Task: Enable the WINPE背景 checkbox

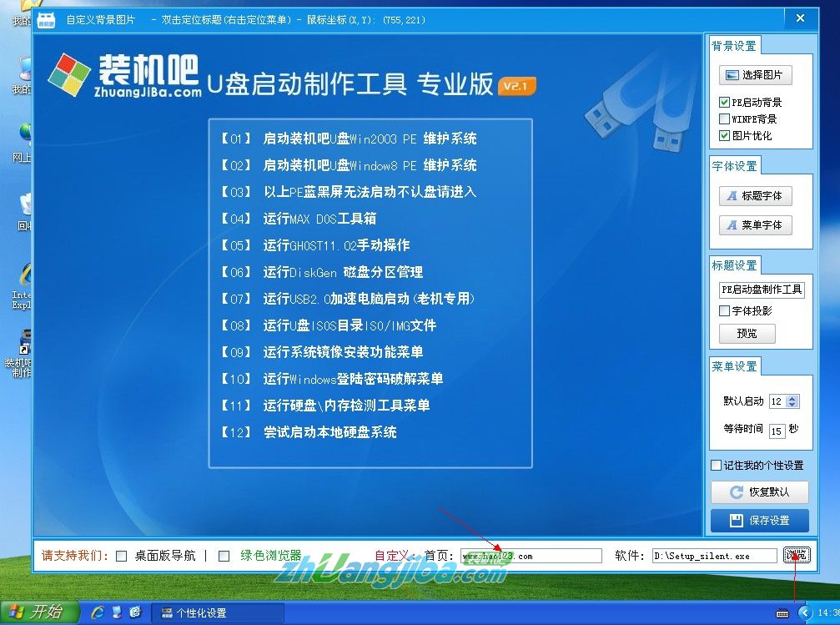Action: [723, 119]
